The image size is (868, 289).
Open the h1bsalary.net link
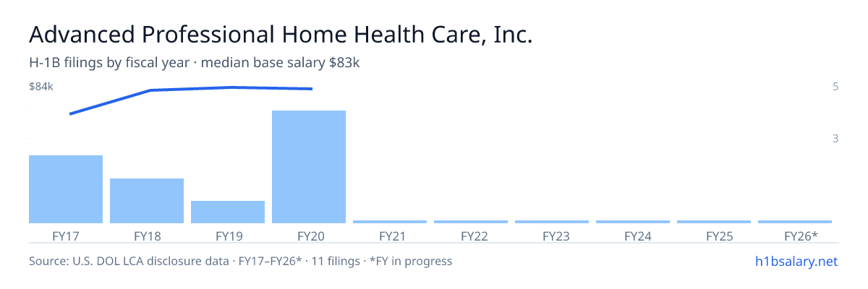point(796,261)
